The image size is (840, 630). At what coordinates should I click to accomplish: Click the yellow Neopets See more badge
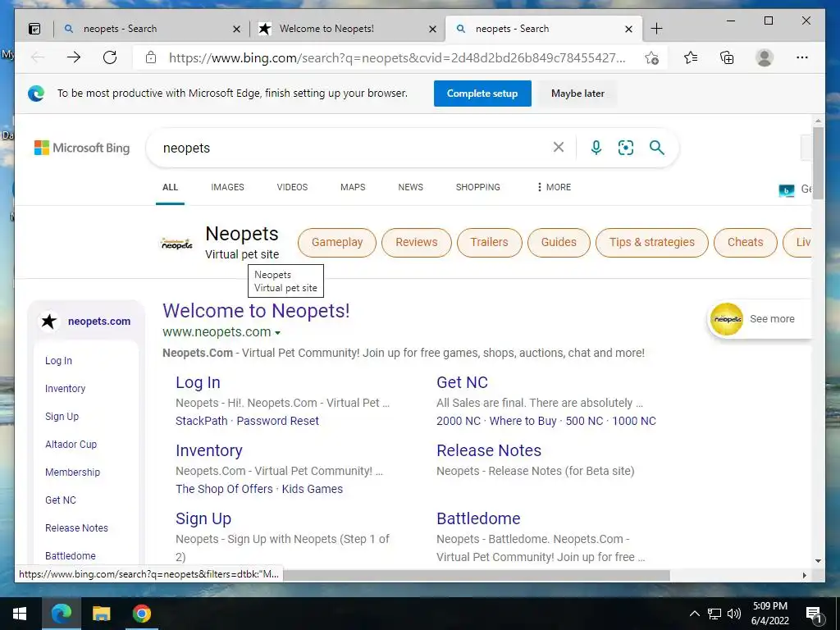[727, 319]
